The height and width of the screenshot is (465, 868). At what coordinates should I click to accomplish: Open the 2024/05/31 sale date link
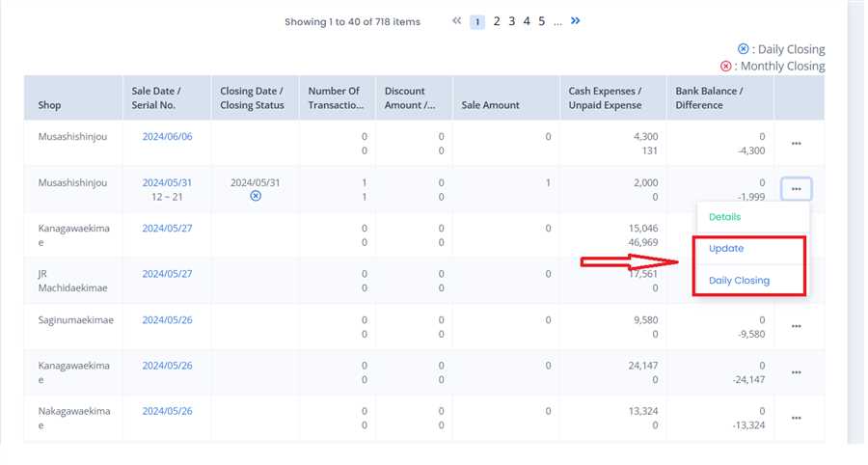(x=167, y=182)
